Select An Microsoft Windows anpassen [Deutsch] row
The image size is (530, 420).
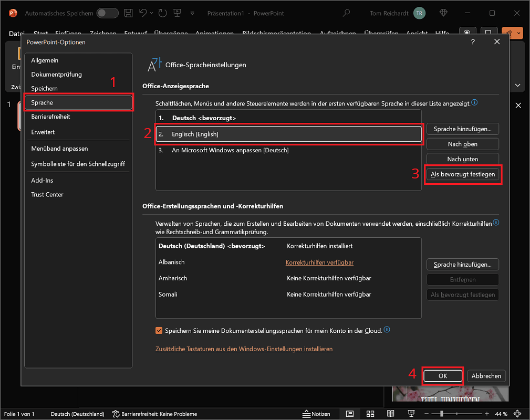click(288, 150)
